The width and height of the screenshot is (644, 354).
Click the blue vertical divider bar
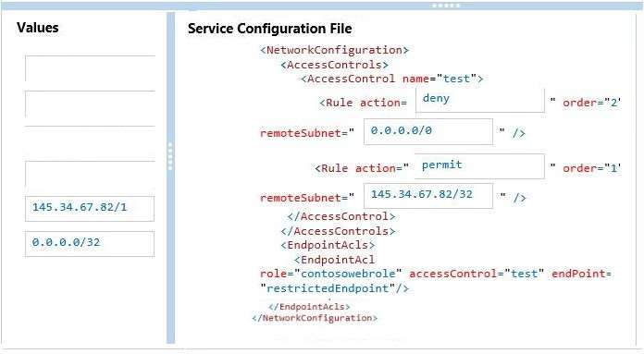(x=170, y=177)
